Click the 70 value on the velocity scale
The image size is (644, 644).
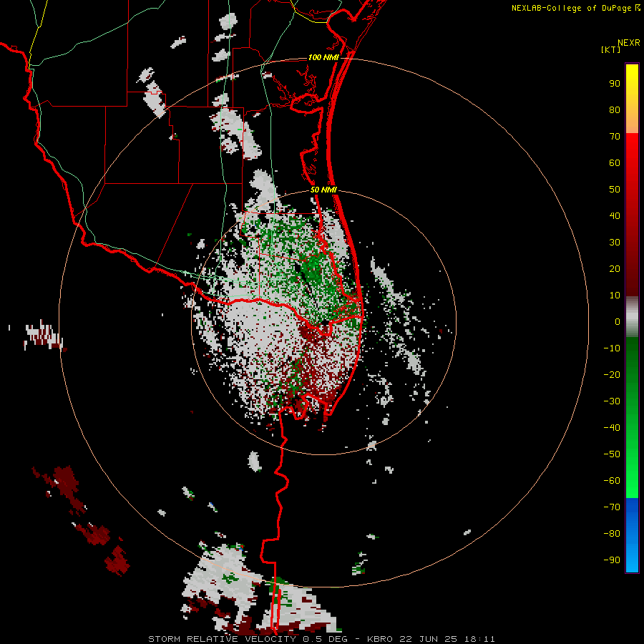coord(615,137)
